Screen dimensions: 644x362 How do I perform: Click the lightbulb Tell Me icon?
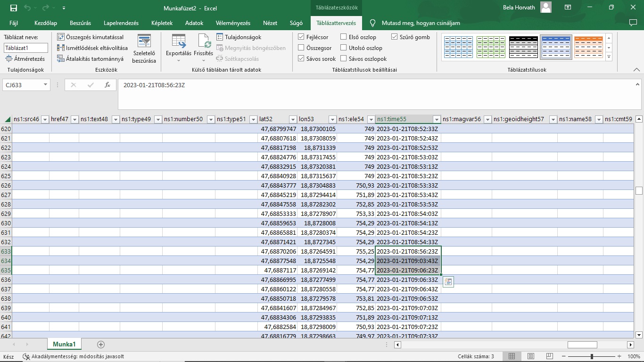coord(372,23)
